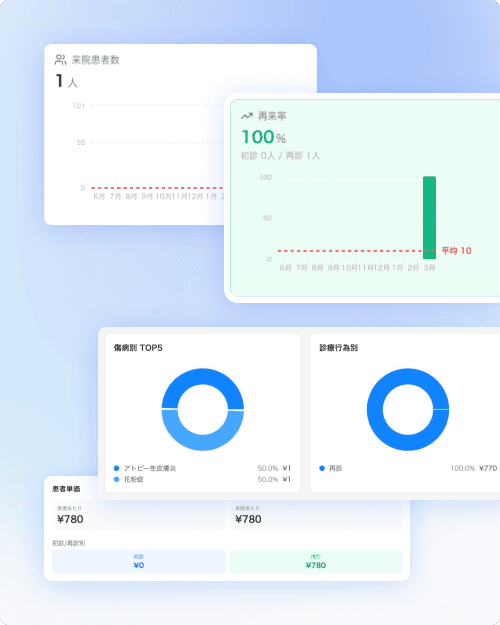Click the 100% return rate value
This screenshot has width=500, height=625.
(264, 137)
